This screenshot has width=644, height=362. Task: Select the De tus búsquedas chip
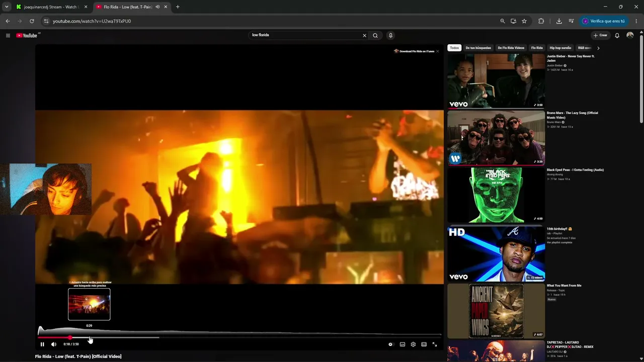478,48
